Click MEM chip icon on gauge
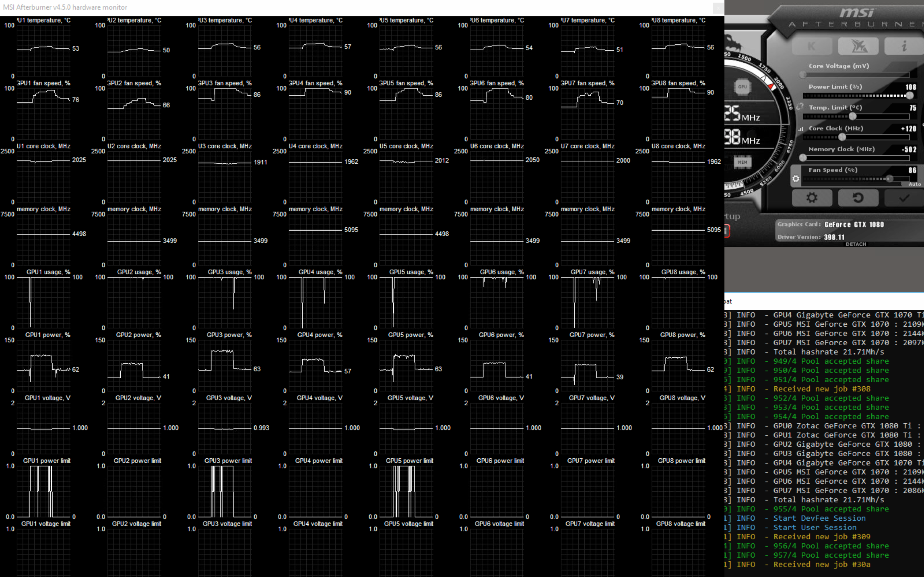Viewport: 924px width, 577px height. tap(742, 162)
